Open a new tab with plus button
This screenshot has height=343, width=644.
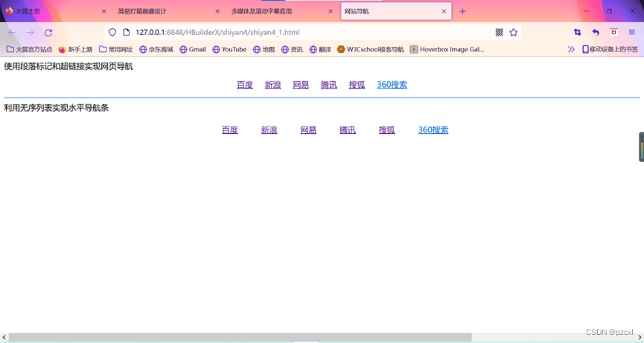(462, 11)
